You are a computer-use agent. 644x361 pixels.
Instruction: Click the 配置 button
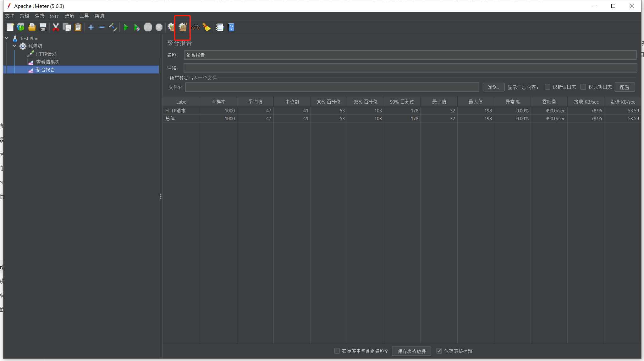[x=625, y=87]
